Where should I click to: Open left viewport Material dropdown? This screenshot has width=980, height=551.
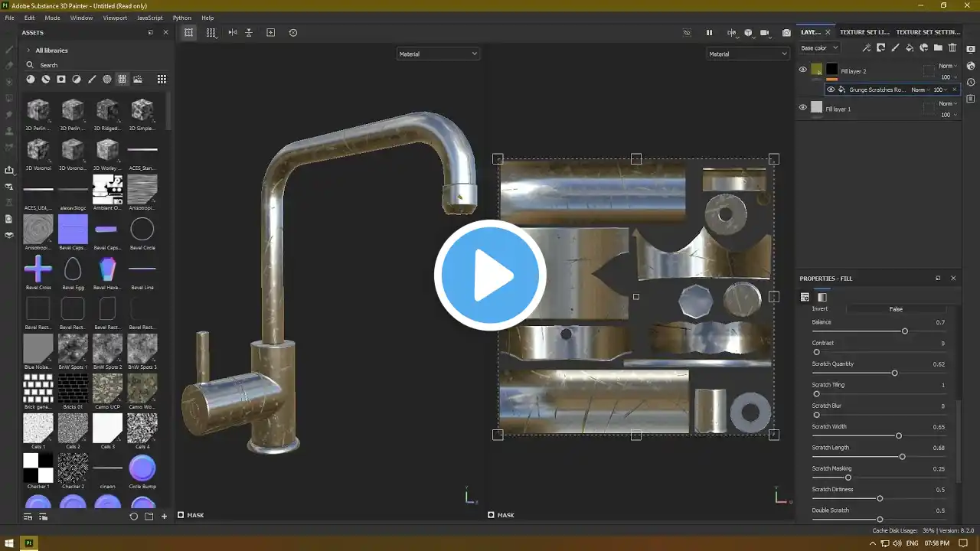pyautogui.click(x=438, y=54)
